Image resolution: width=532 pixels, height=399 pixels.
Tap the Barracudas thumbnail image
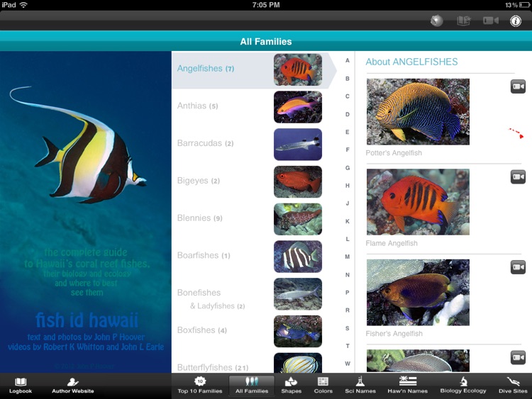click(x=298, y=144)
